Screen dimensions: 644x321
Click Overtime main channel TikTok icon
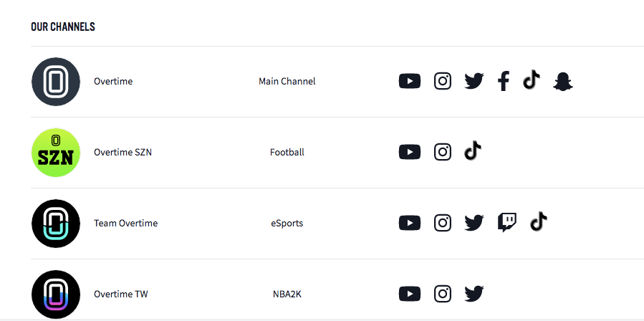click(531, 80)
